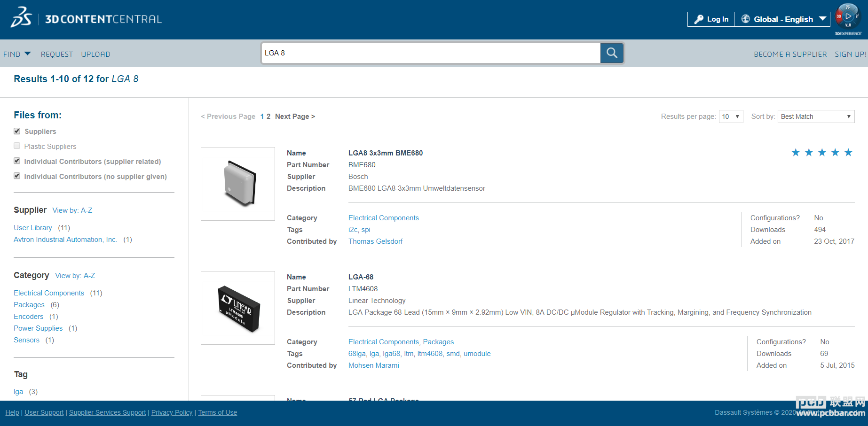Open the BME680 sensor thumbnail
868x426 pixels.
[x=238, y=184]
